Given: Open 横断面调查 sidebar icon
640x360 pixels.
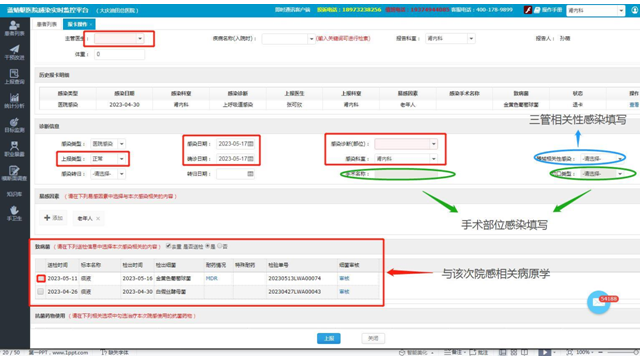Looking at the screenshot, I should click(x=14, y=173).
